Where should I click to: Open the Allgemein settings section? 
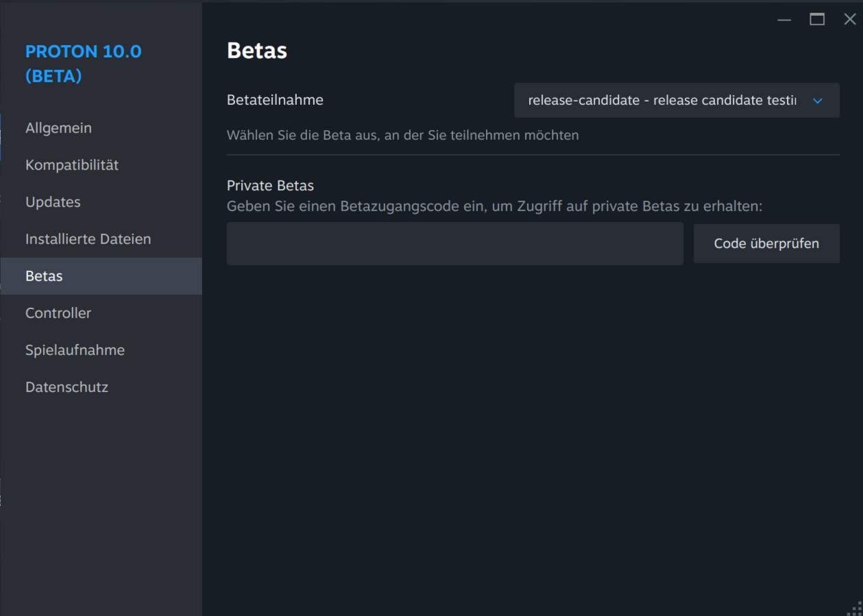click(x=101, y=128)
